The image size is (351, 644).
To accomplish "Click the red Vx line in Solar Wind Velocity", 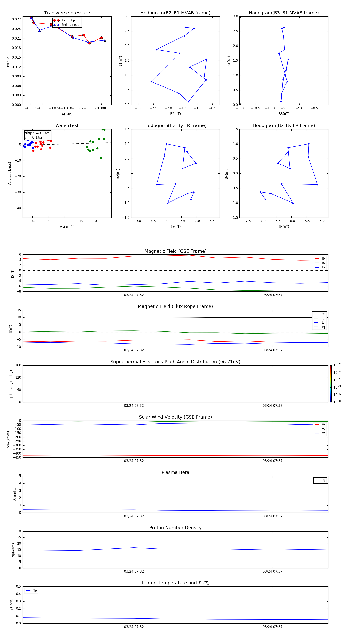I will pos(175,456).
